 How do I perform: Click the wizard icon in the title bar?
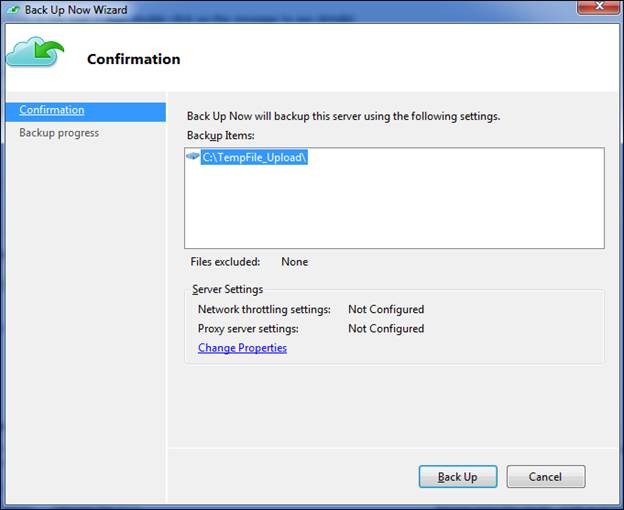13,9
